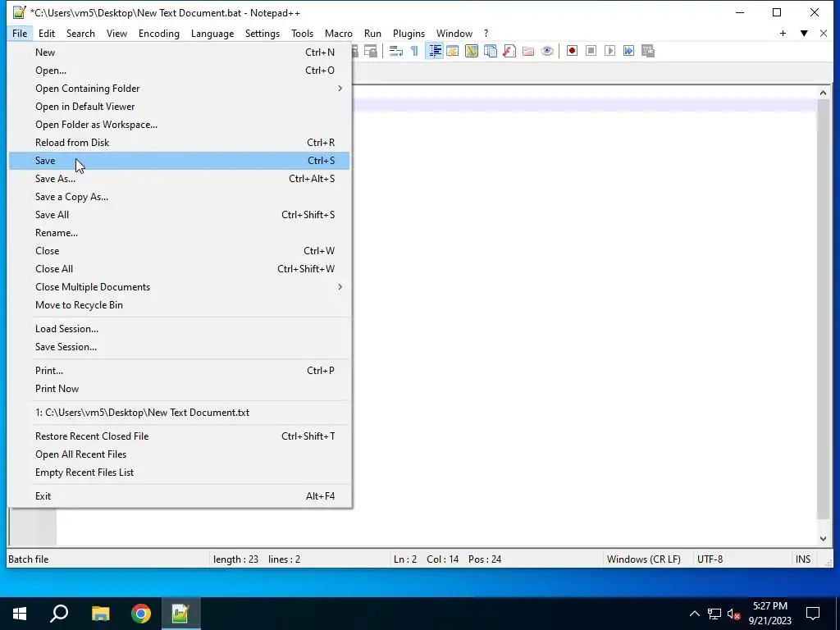Click Batch file in status bar

(x=29, y=559)
